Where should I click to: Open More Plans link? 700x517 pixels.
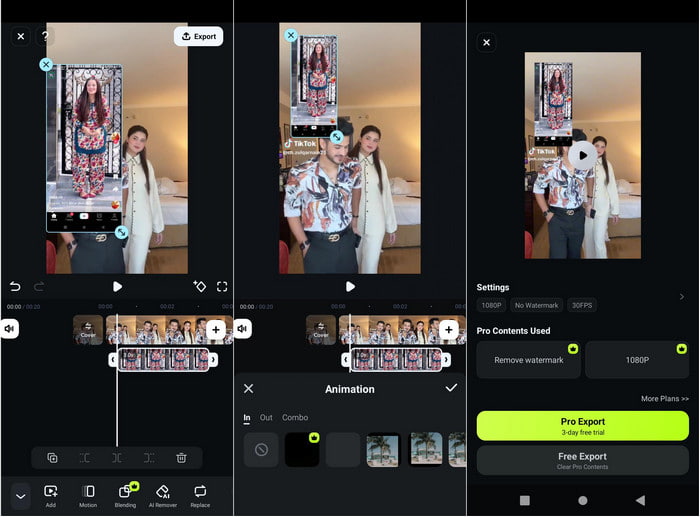point(665,399)
